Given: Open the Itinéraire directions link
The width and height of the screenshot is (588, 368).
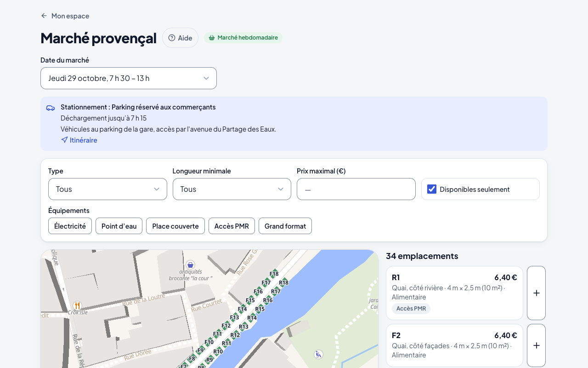Looking at the screenshot, I should click(x=79, y=140).
